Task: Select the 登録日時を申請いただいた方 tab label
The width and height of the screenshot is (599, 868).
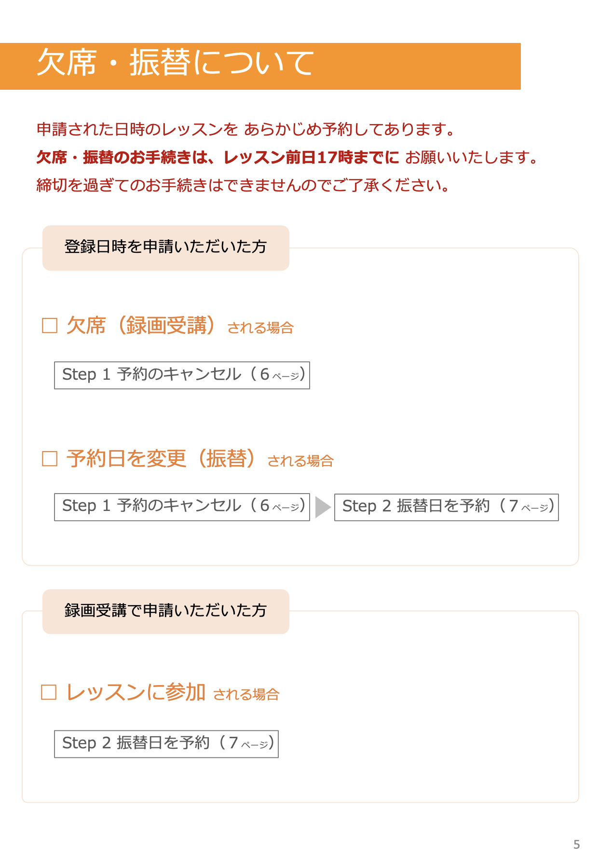Action: coord(166,248)
